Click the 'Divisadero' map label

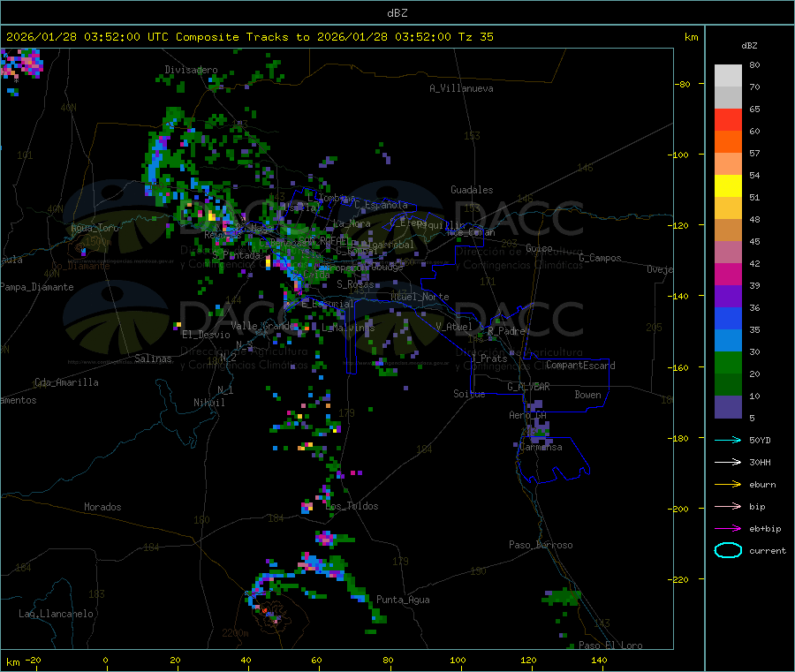(x=191, y=70)
